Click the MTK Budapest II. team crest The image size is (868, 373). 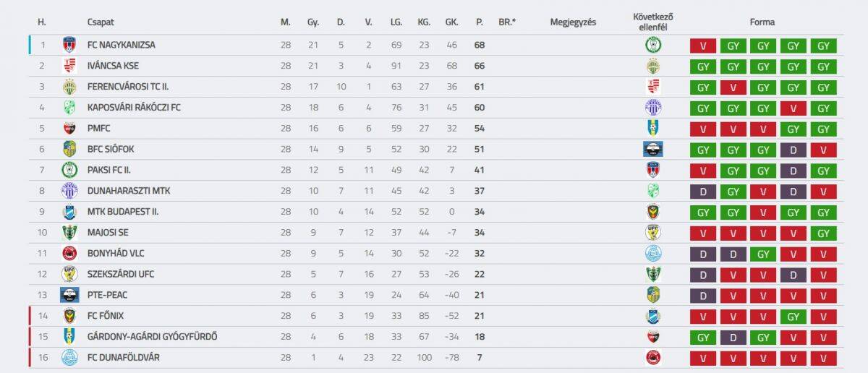pyautogui.click(x=69, y=212)
